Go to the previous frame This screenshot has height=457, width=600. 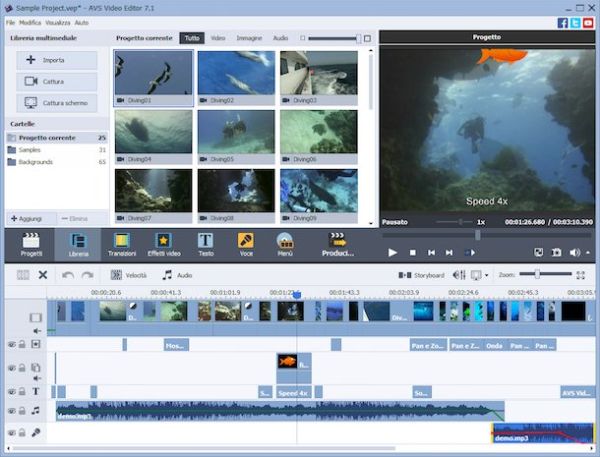coord(431,253)
